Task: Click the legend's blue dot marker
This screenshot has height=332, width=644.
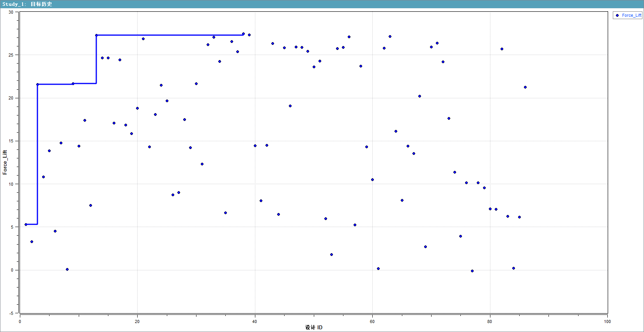Action: click(617, 15)
